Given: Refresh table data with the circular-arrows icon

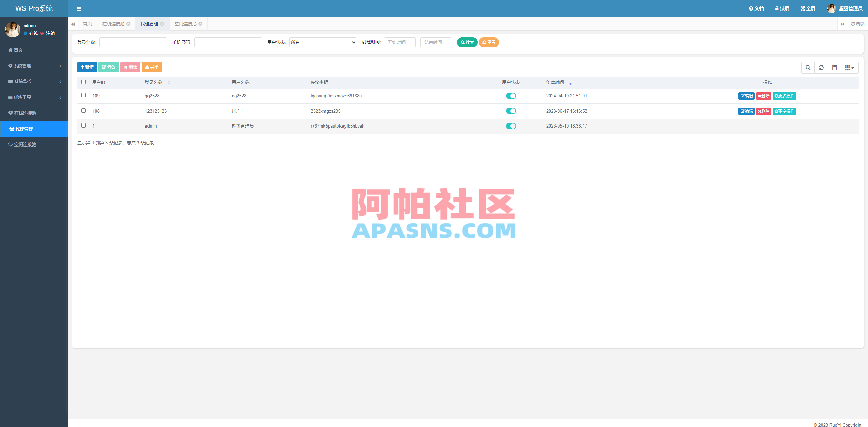Looking at the screenshot, I should point(821,67).
